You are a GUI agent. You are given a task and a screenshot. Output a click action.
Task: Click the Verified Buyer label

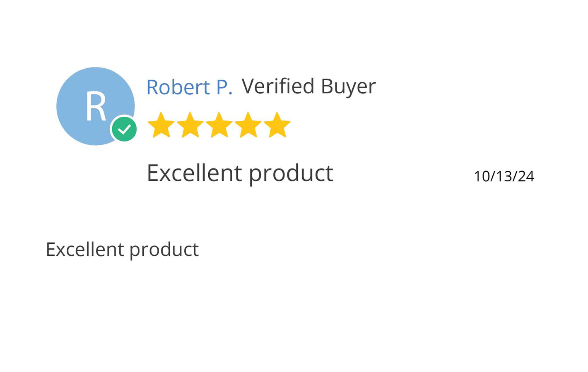tap(308, 87)
